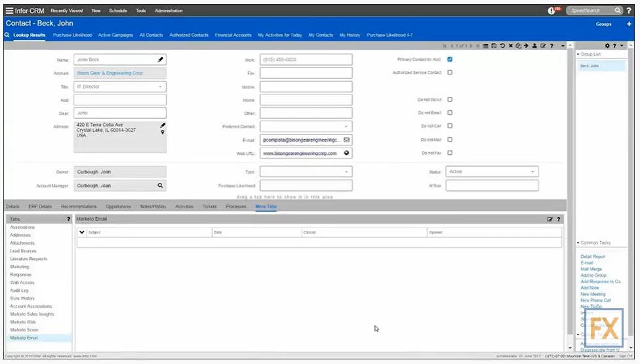Image resolution: width=640 pixels, height=364 pixels.
Task: Select Beck, John in Group List
Action: 601,66
